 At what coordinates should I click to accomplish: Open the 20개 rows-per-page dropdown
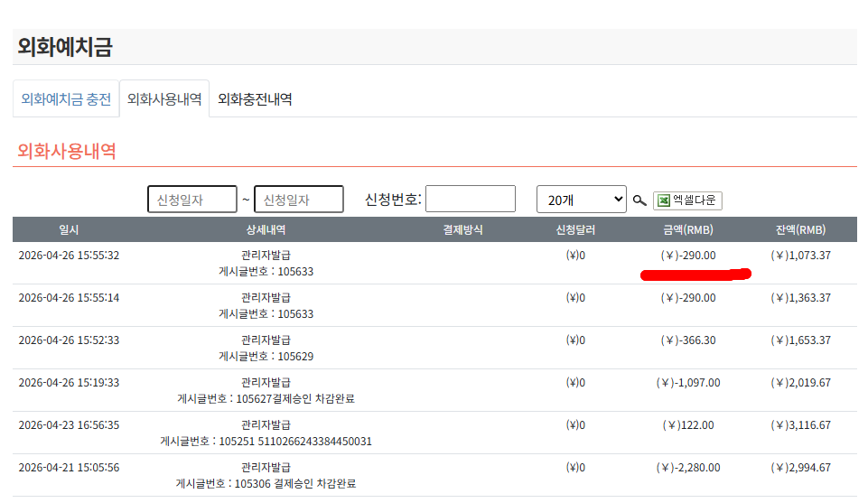[x=581, y=200]
